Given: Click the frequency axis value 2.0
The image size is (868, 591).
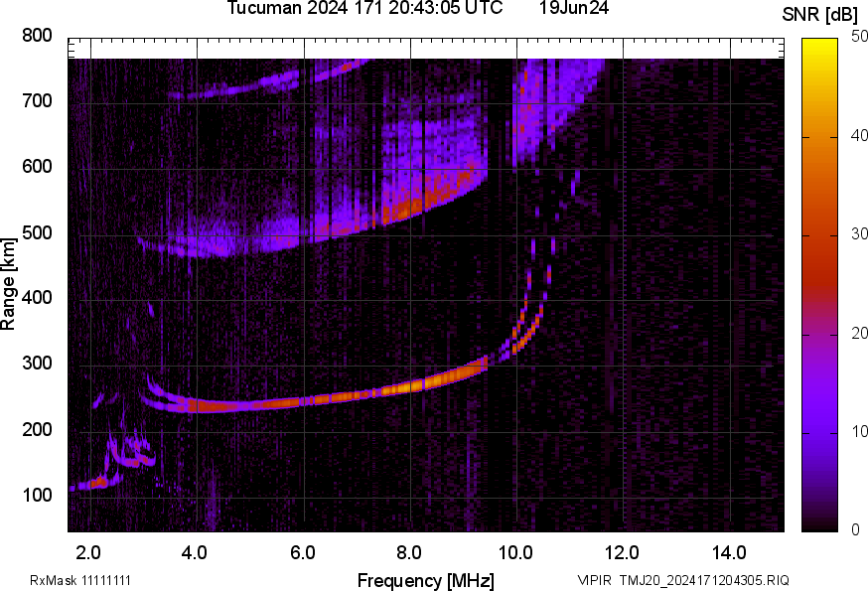Looking at the screenshot, I should coord(88,552).
